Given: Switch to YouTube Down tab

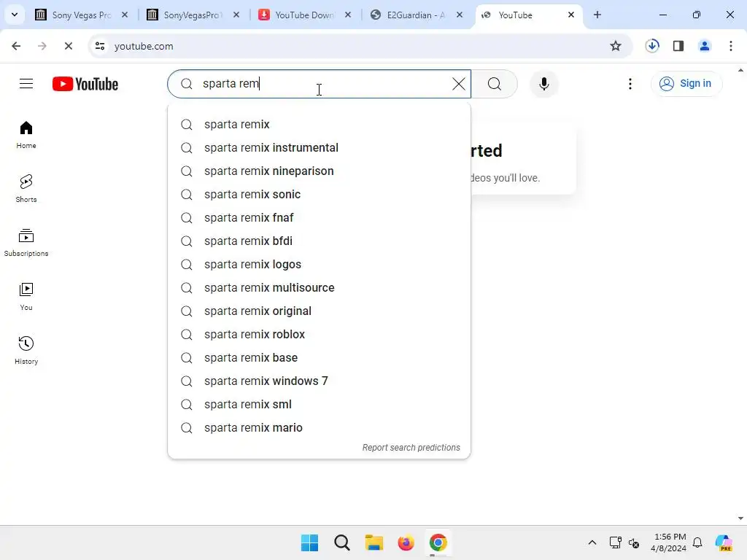Looking at the screenshot, I should click(x=304, y=15).
